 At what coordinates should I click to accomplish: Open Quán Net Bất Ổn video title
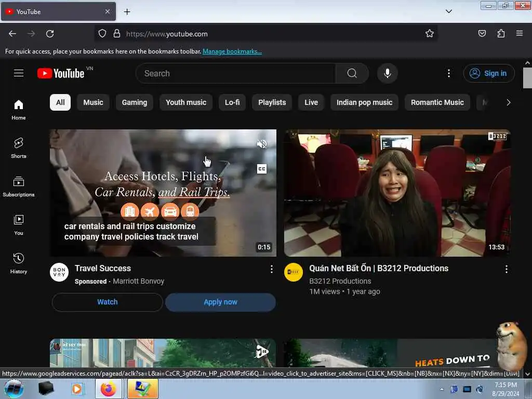[379, 269]
